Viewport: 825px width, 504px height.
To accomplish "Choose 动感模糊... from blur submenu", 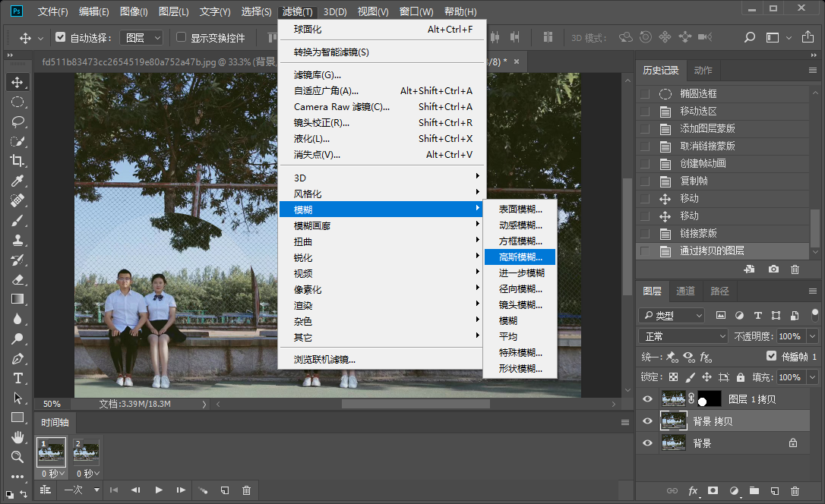I will [x=520, y=225].
